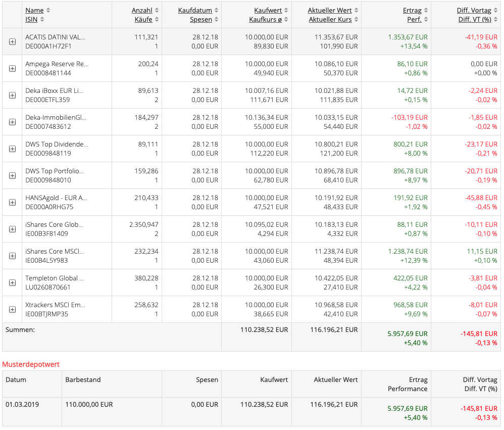Click the sort arrows next to ISIN
Viewport: 504px width, 430px height.
pyautogui.click(x=42, y=20)
